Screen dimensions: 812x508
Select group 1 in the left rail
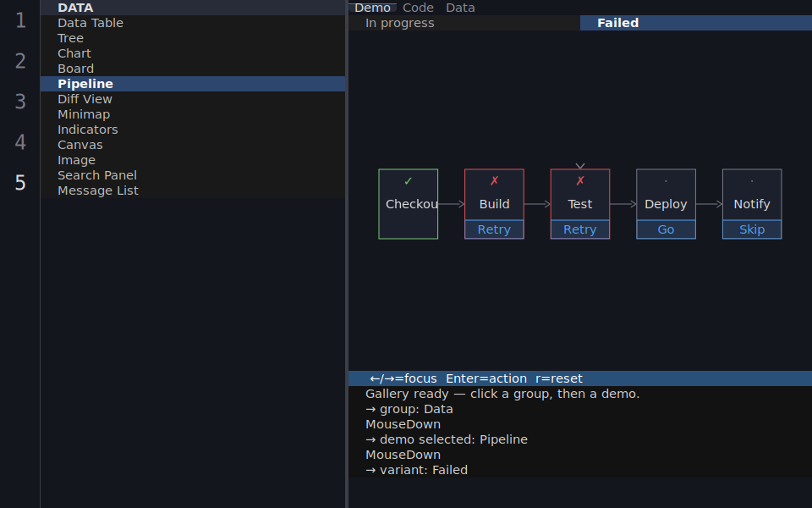[20, 20]
